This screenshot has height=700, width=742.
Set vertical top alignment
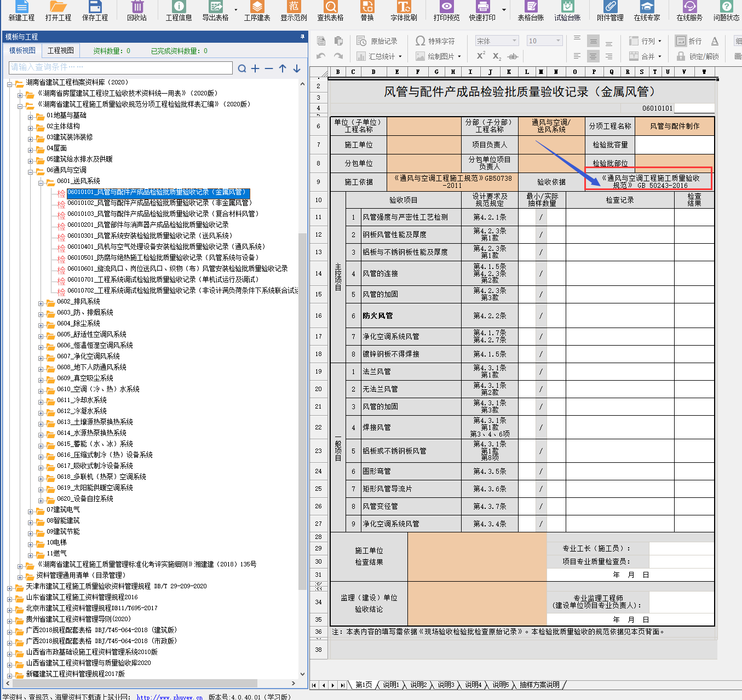(577, 40)
